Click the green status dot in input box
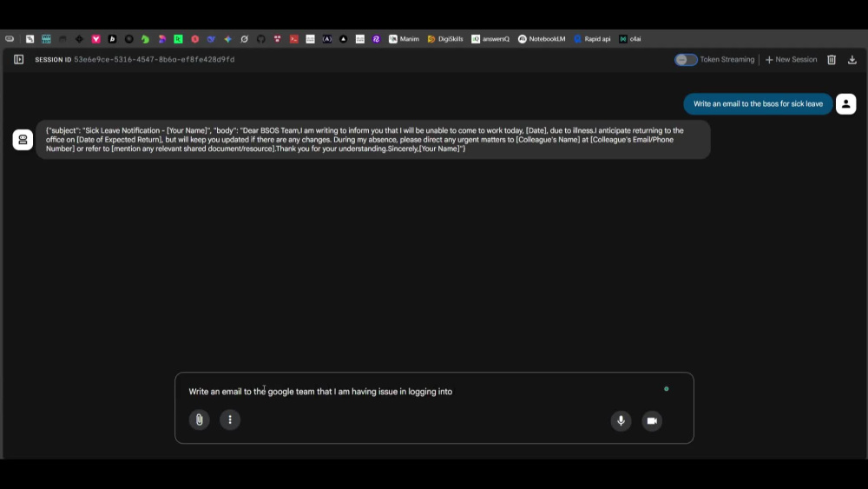Screen dimensions: 868x489 [667, 389]
